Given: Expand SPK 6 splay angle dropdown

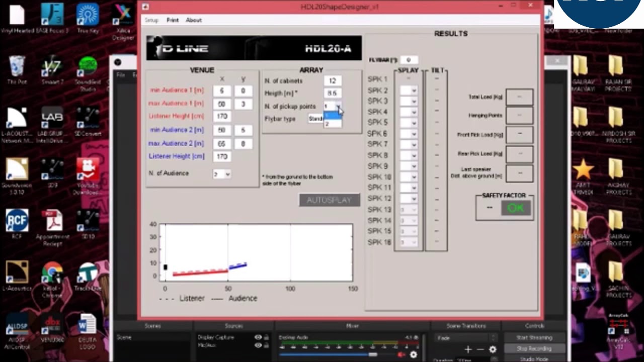Looking at the screenshot, I should point(409,134).
